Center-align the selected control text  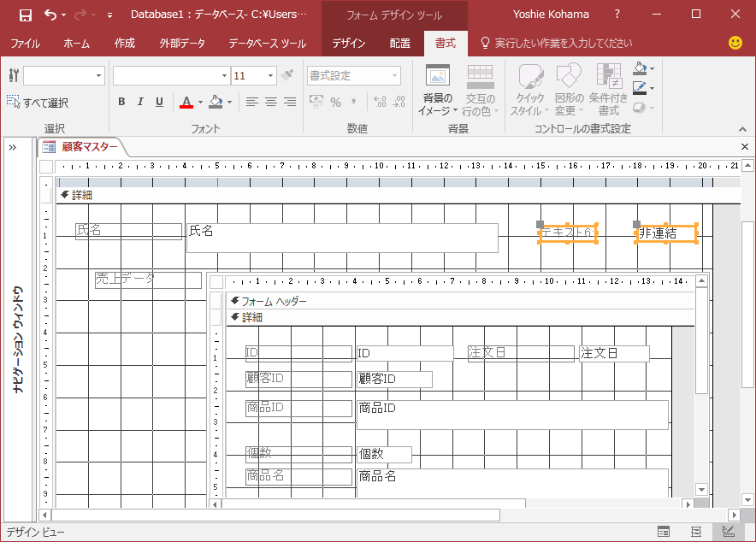[271, 102]
